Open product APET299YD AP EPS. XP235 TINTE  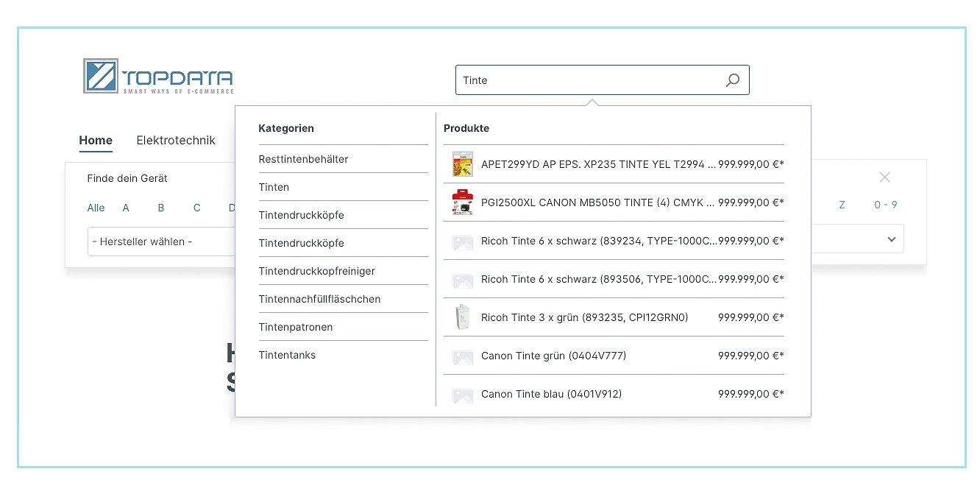[614, 164]
